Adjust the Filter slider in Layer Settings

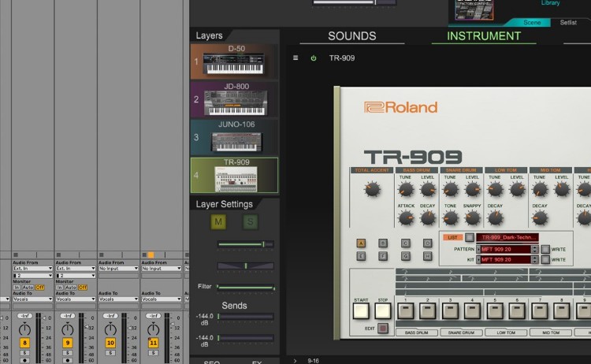pos(246,288)
